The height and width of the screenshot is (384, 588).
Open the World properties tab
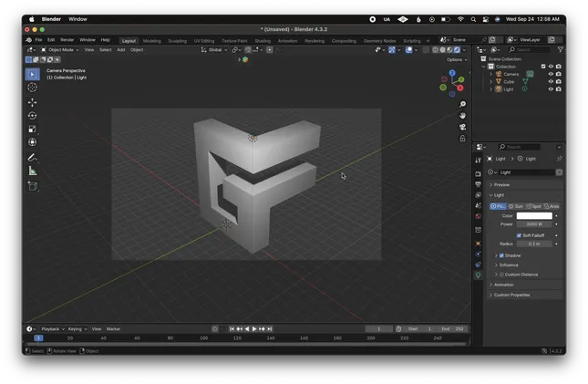pyautogui.click(x=478, y=216)
